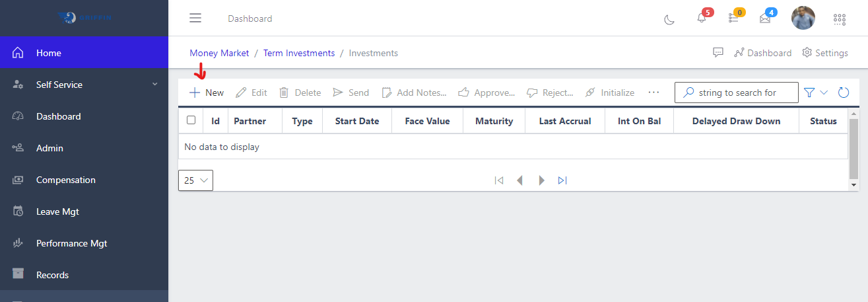868x302 pixels.
Task: Refresh the investments grid
Action: point(844,93)
